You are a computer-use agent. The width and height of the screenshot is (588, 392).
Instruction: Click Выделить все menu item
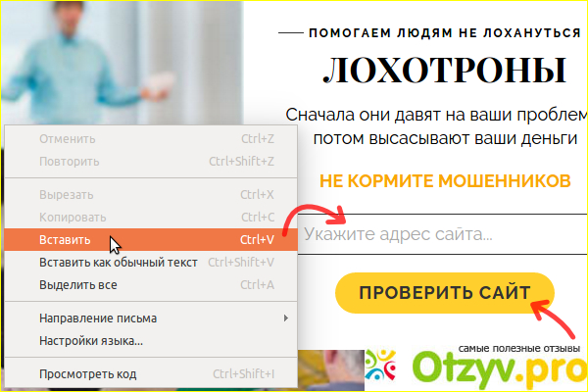click(78, 285)
